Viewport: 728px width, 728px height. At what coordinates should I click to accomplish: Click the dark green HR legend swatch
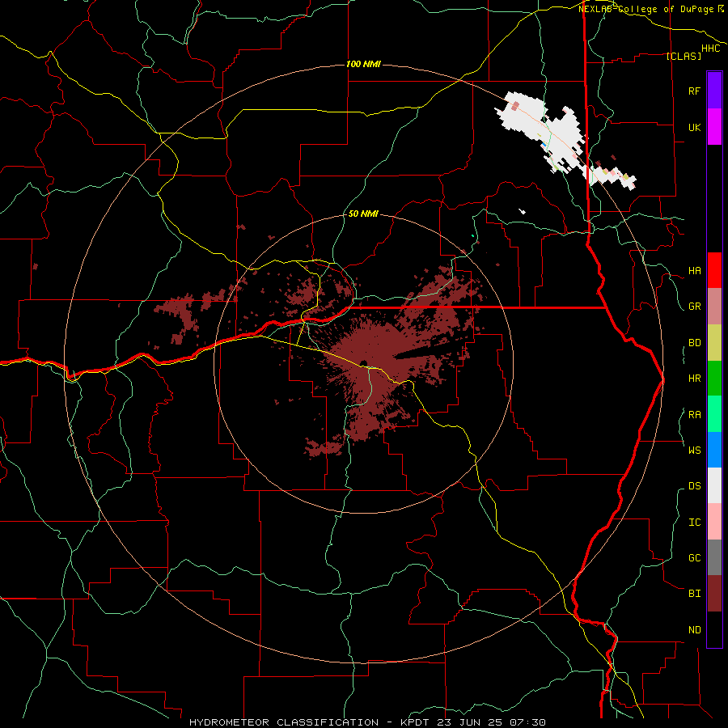pyautogui.click(x=714, y=378)
